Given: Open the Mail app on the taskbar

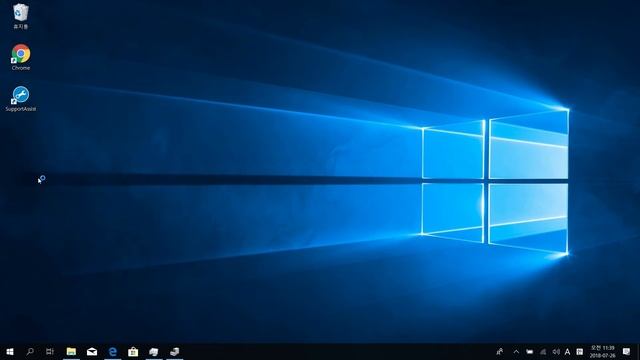Looking at the screenshot, I should pyautogui.click(x=92, y=351).
